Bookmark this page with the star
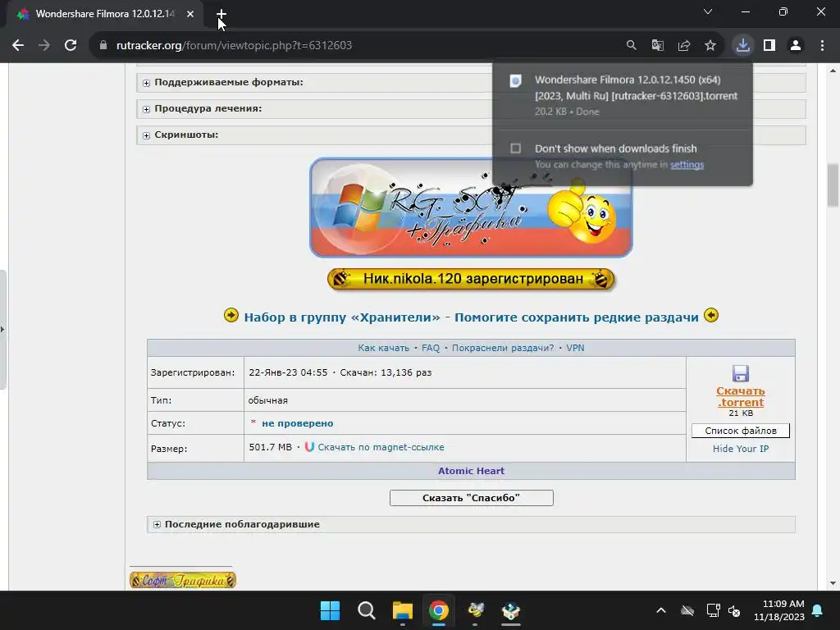Screen dimensions: 840x630 [x=710, y=46]
